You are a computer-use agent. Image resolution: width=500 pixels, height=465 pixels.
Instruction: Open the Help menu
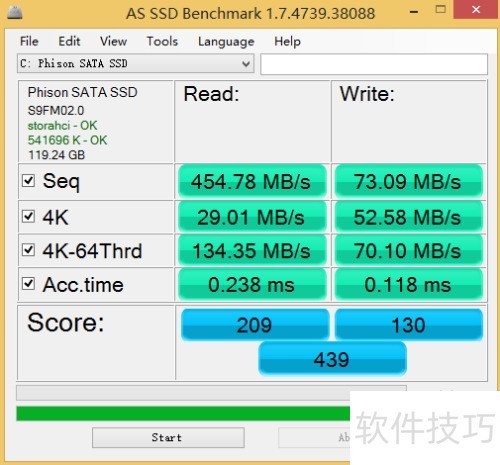tap(287, 41)
